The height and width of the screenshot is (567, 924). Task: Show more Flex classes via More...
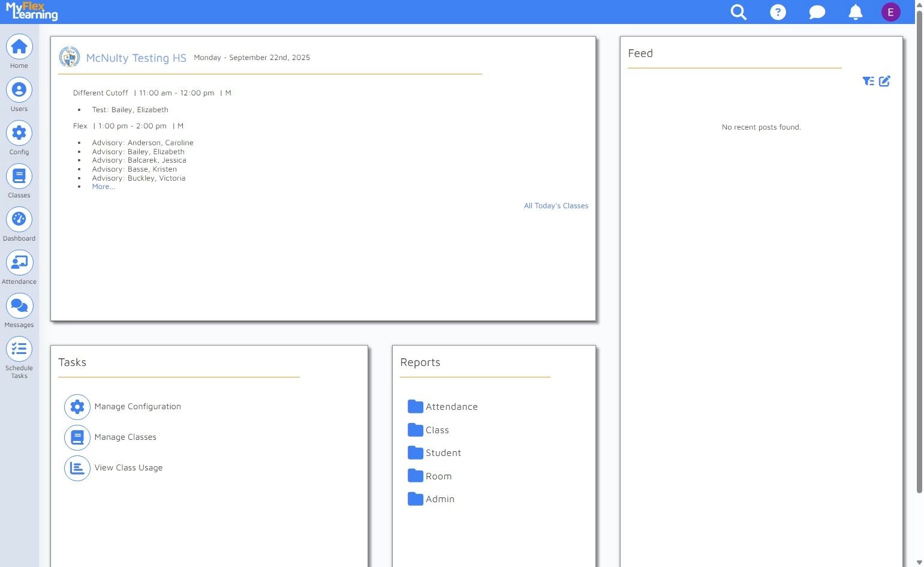coord(103,187)
